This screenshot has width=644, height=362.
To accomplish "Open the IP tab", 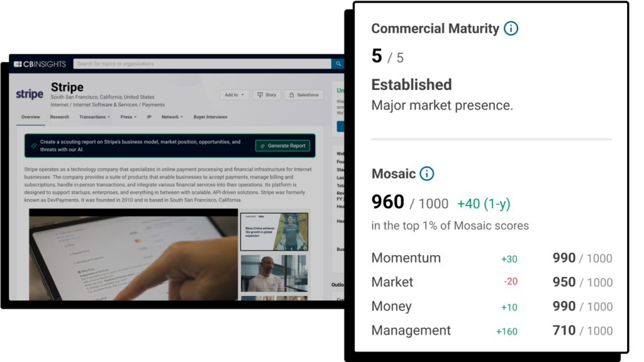I will click(149, 117).
